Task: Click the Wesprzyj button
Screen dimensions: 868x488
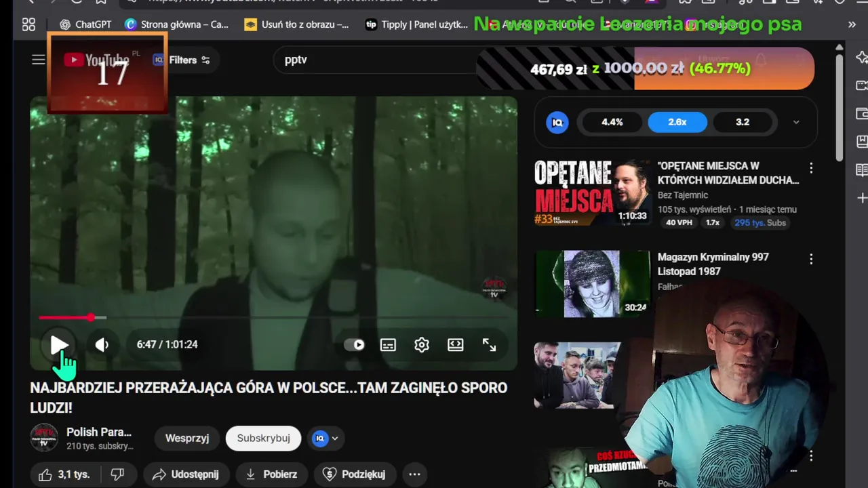Action: (187, 438)
